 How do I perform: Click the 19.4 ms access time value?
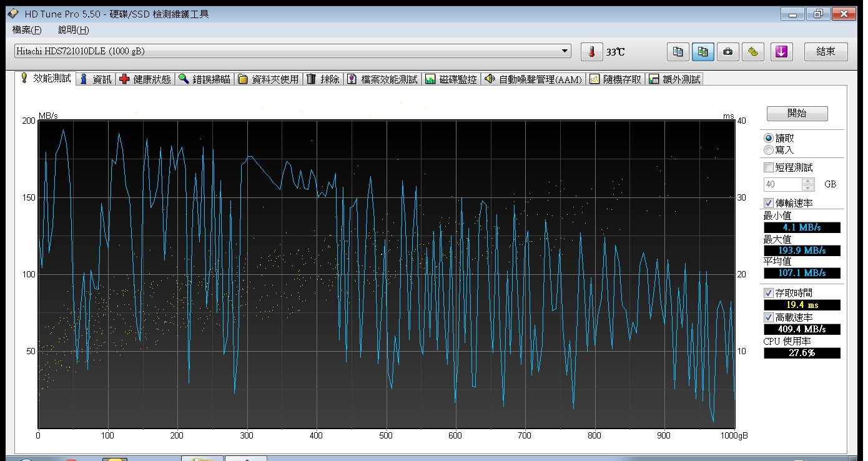[x=802, y=305]
